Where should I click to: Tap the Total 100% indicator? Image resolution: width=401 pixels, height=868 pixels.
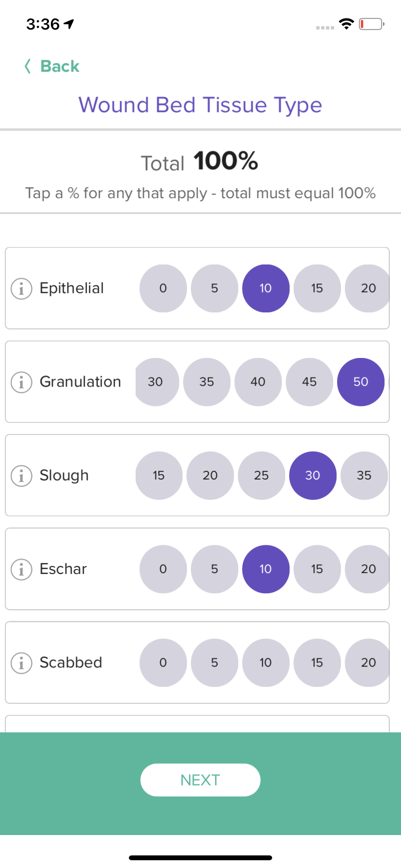coord(200,161)
